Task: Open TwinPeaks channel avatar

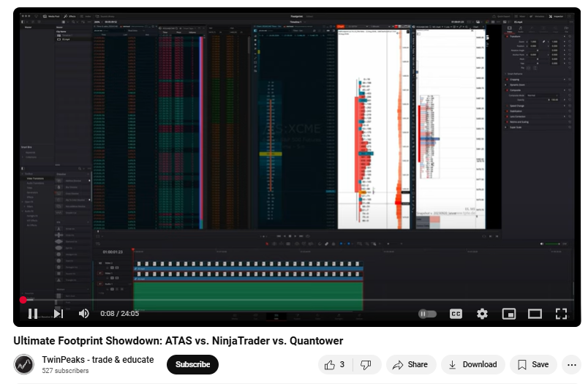Action: pyautogui.click(x=25, y=364)
